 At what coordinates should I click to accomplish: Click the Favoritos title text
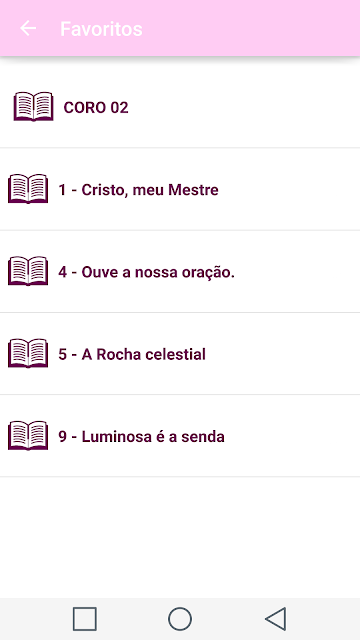coord(101,29)
